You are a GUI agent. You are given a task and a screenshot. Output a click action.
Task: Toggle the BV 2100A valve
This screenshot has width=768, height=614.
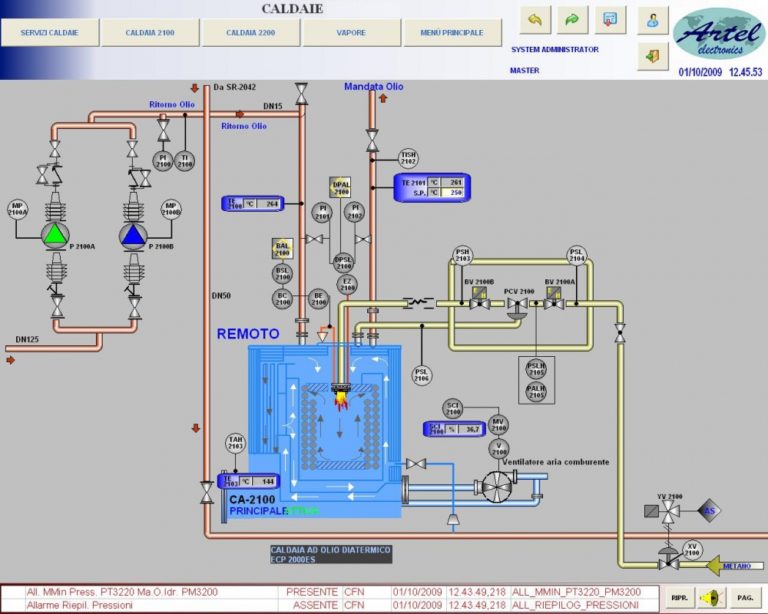point(554,304)
